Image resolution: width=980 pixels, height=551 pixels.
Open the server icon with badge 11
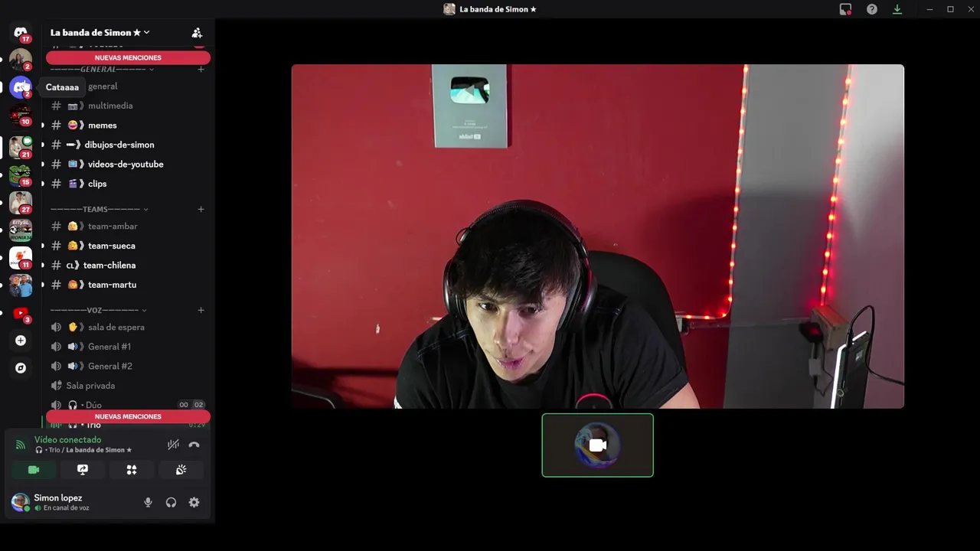pos(21,258)
